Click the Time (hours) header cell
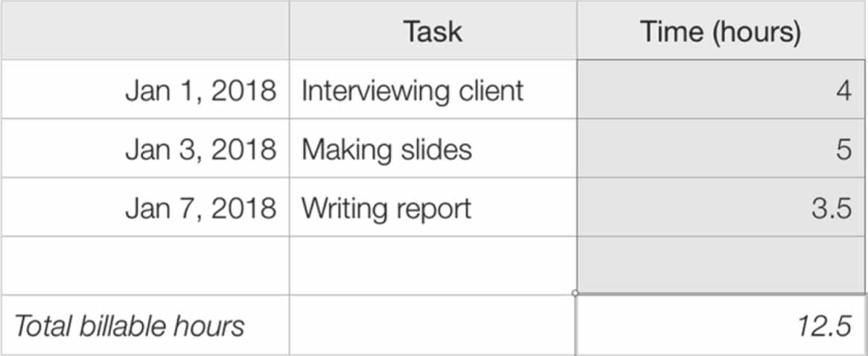The width and height of the screenshot is (868, 356). pyautogui.click(x=721, y=31)
